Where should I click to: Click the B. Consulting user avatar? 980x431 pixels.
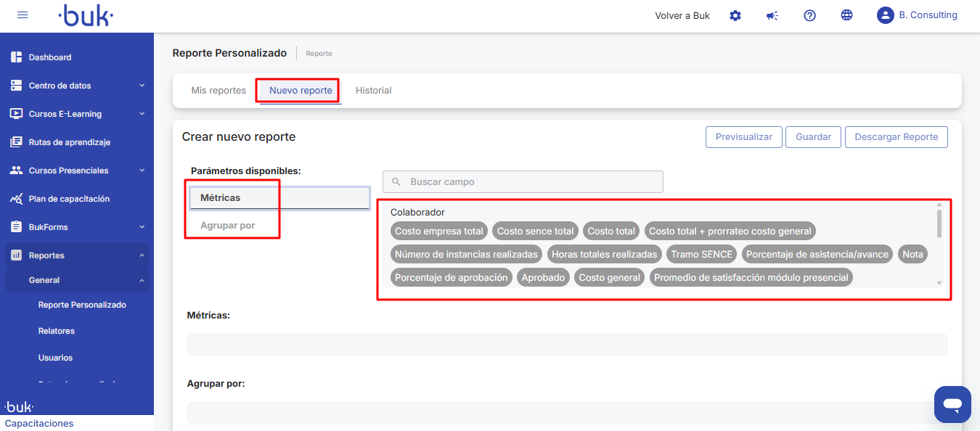pyautogui.click(x=885, y=15)
